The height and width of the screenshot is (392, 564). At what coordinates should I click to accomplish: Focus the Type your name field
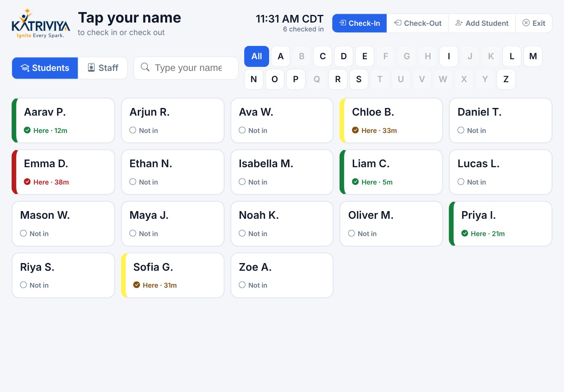point(186,68)
